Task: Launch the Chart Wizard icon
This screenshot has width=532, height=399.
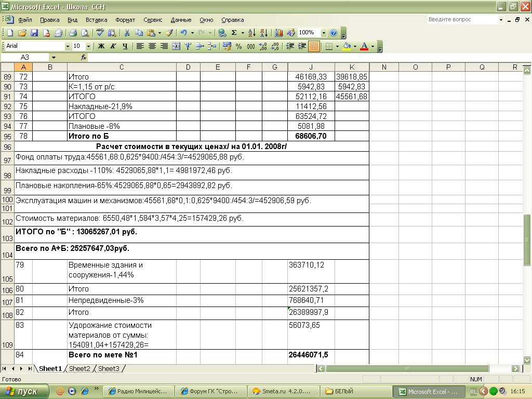Action: click(x=280, y=33)
